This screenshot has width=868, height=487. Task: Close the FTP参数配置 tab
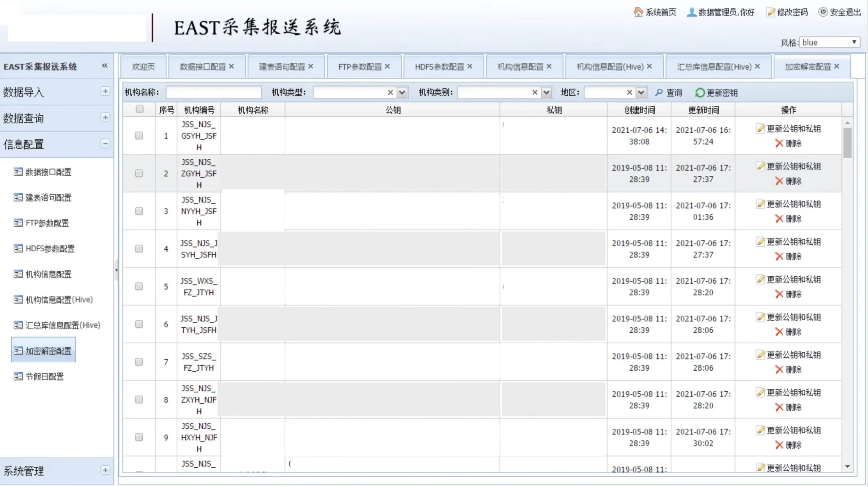pyautogui.click(x=387, y=66)
